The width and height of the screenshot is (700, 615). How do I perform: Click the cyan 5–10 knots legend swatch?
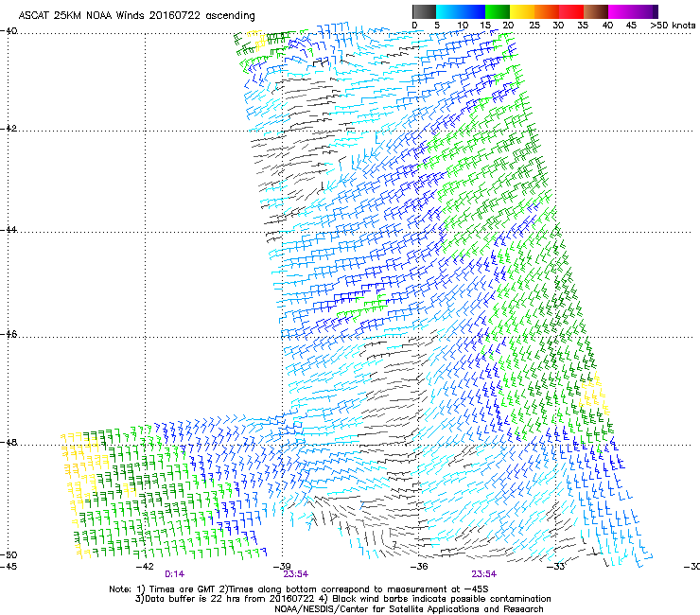[448, 11]
